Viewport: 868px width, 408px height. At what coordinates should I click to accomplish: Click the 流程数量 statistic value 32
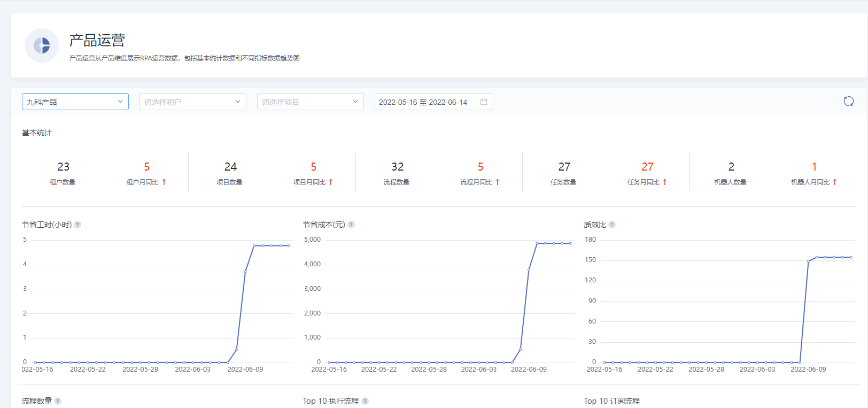[x=398, y=167]
